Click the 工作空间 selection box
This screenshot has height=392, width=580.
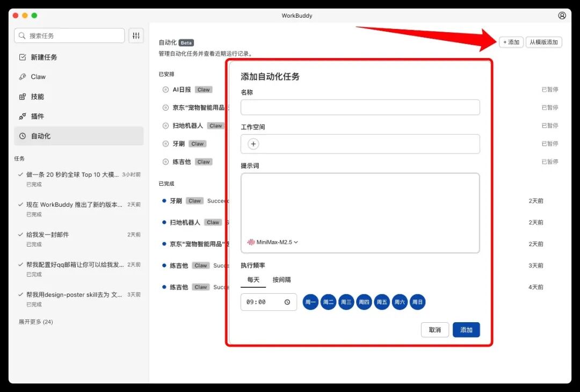pos(360,144)
